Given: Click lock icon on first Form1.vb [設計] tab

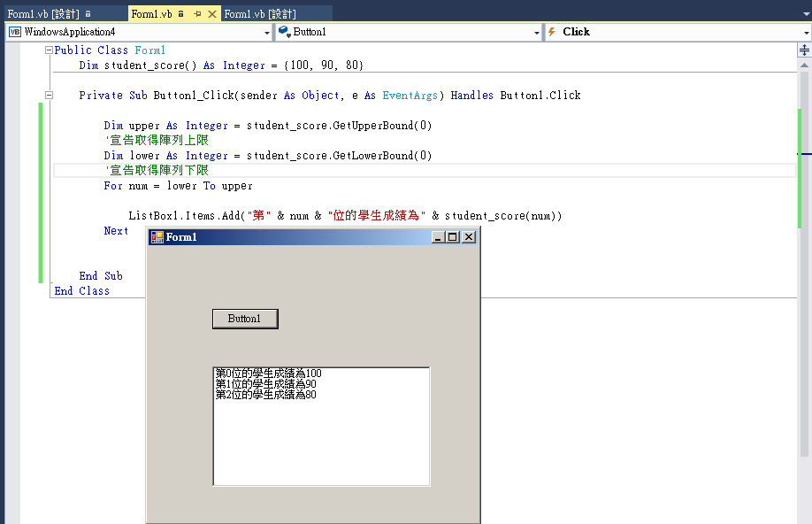Looking at the screenshot, I should click(88, 14).
